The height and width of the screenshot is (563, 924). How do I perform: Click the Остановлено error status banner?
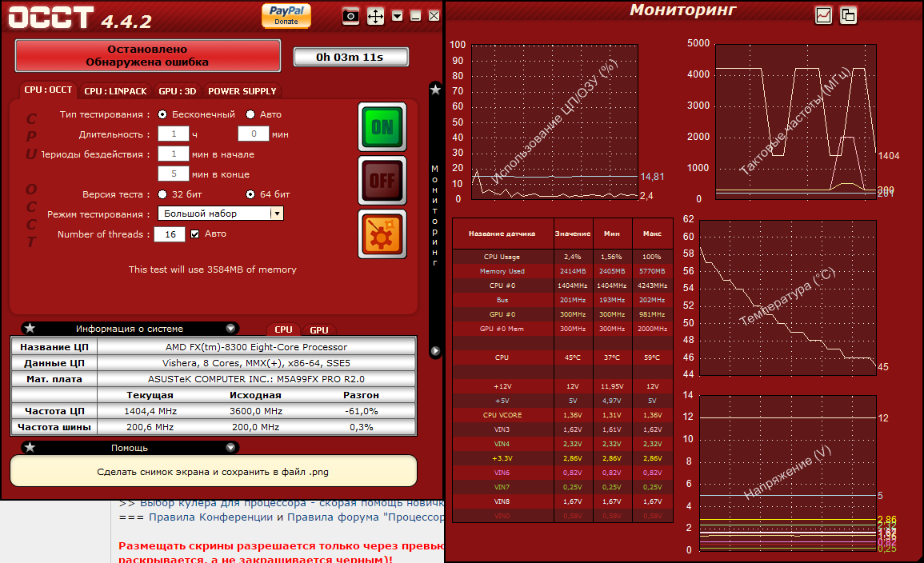click(x=147, y=55)
